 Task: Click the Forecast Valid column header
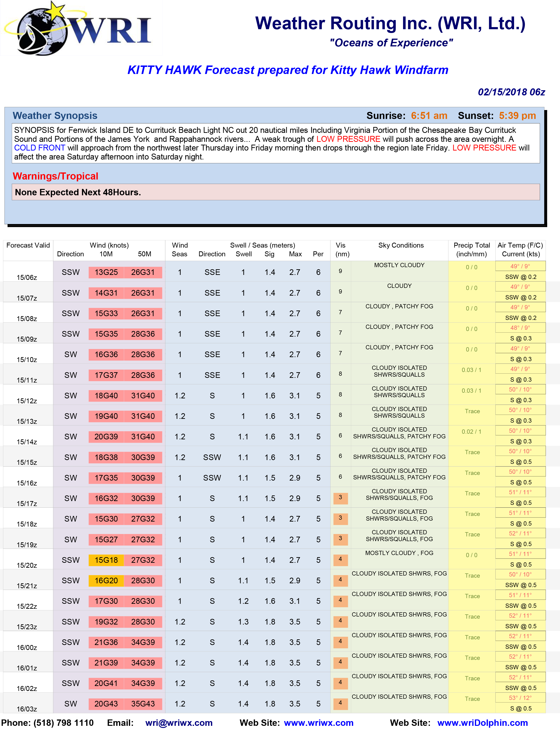pyautogui.click(x=28, y=245)
